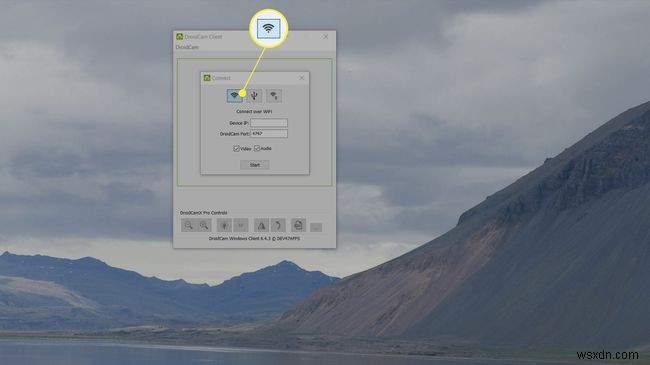
Task: Select the USB connection mode icon
Action: [x=254, y=96]
